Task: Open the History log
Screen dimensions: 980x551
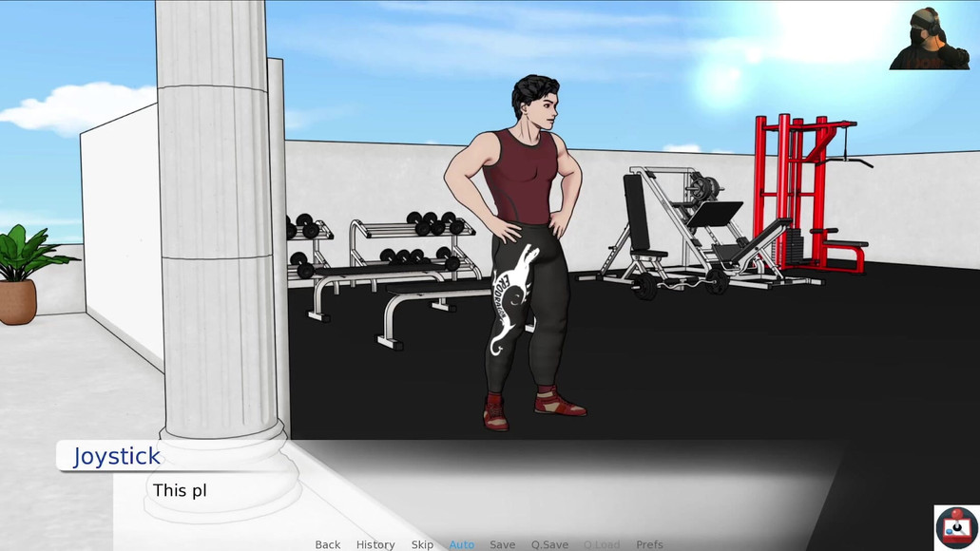Action: coord(375,544)
